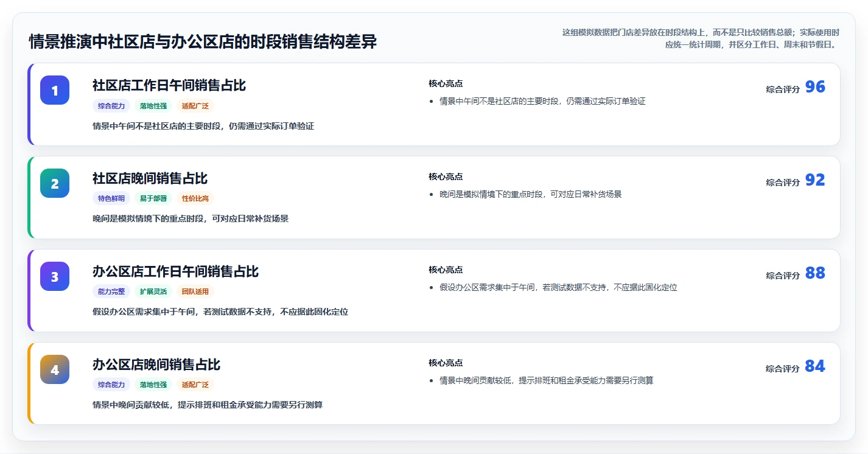The height and width of the screenshot is (454, 868).
Task: Select the 综合能力 tag in card 4
Action: pyautogui.click(x=111, y=385)
